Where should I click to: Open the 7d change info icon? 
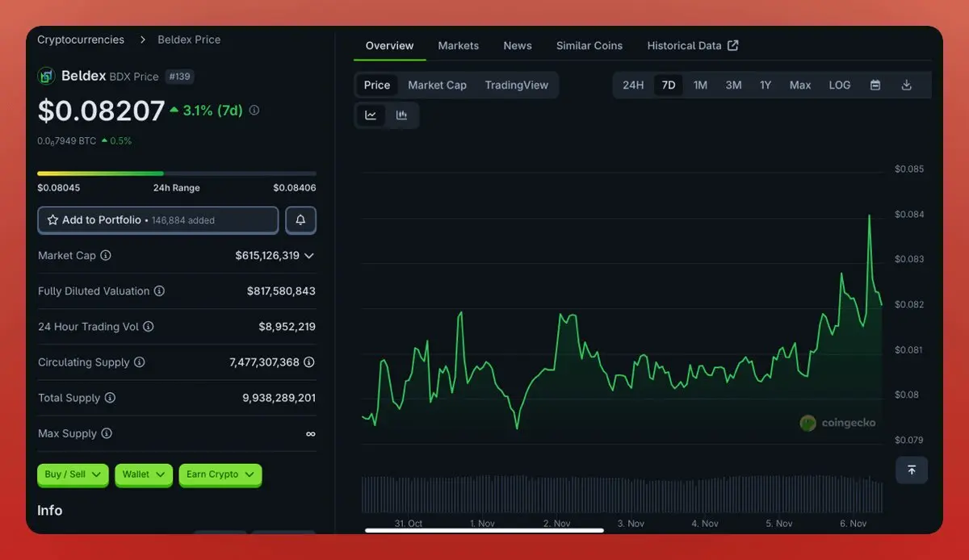pos(254,111)
